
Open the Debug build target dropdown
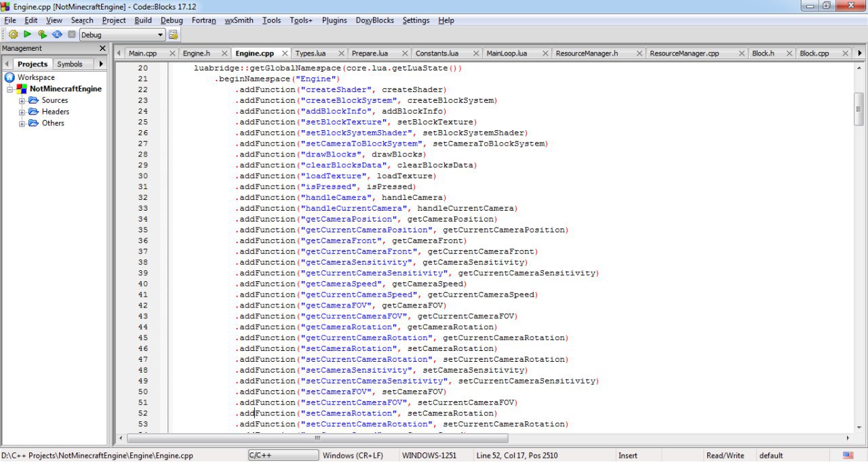(161, 35)
